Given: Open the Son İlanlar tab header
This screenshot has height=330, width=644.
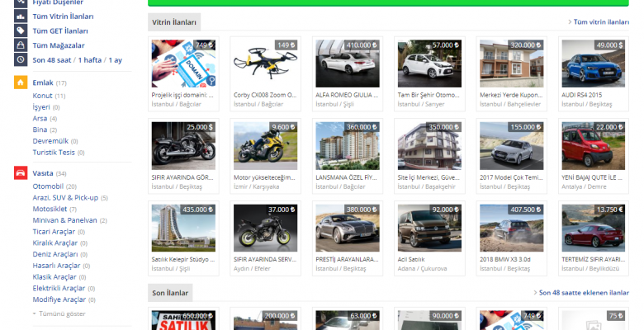Looking at the screenshot, I should pos(170,293).
